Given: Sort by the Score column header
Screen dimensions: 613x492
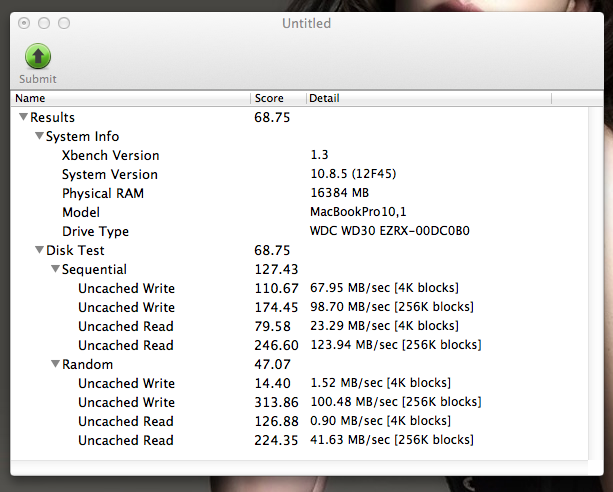Looking at the screenshot, I should [277, 98].
